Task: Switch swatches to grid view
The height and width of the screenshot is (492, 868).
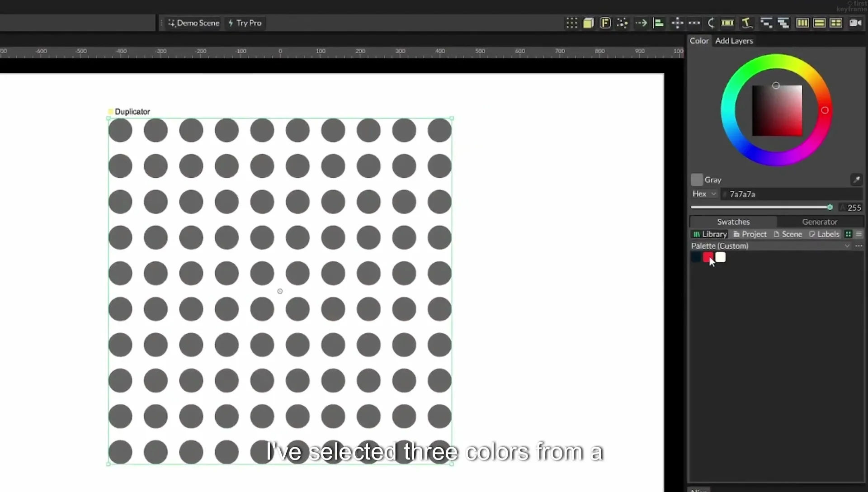Action: (848, 234)
